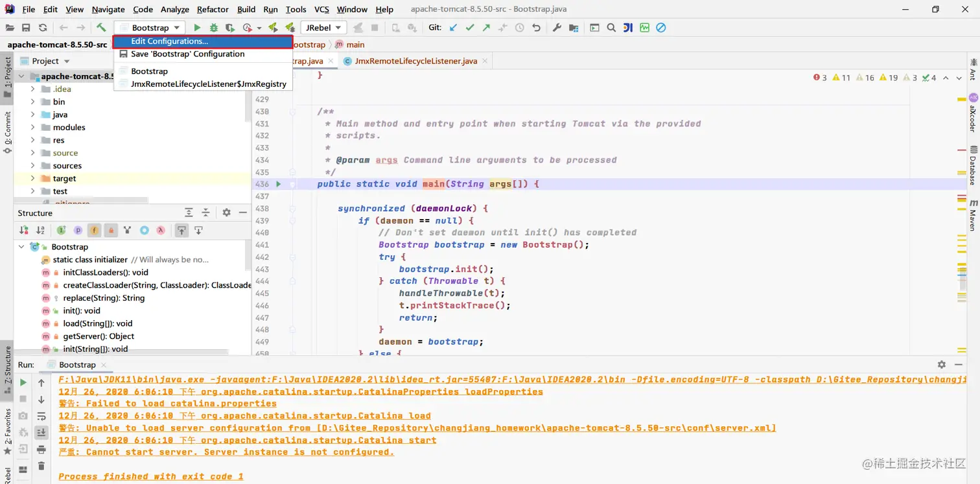The height and width of the screenshot is (484, 980).
Task: Click the run gutter arrow beside main method
Action: click(279, 184)
